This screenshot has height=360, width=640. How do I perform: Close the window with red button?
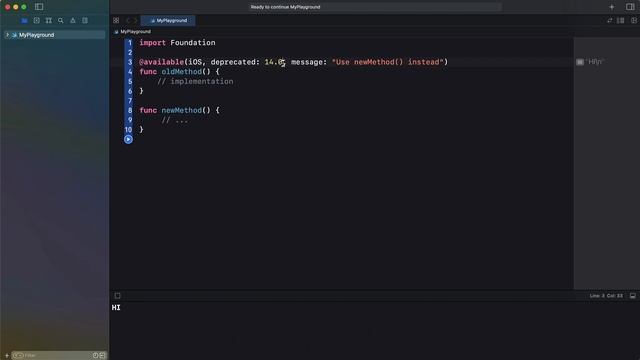click(7, 7)
